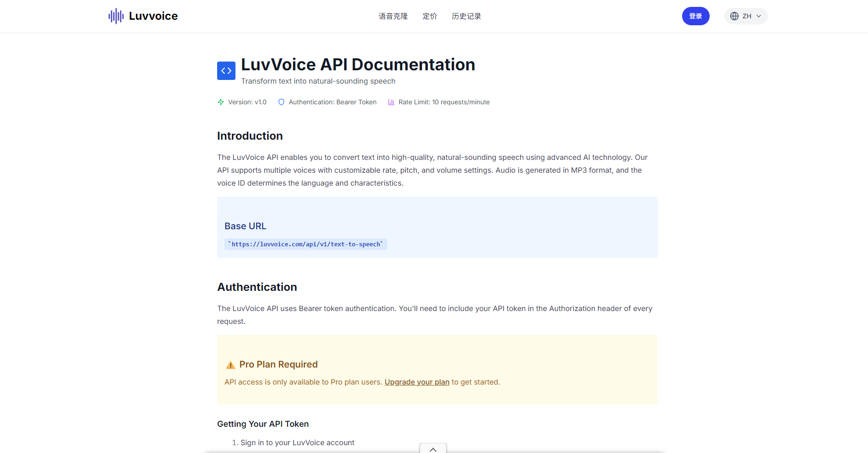This screenshot has height=453, width=868.
Task: Click the rate limit bar chart icon
Action: click(x=391, y=102)
